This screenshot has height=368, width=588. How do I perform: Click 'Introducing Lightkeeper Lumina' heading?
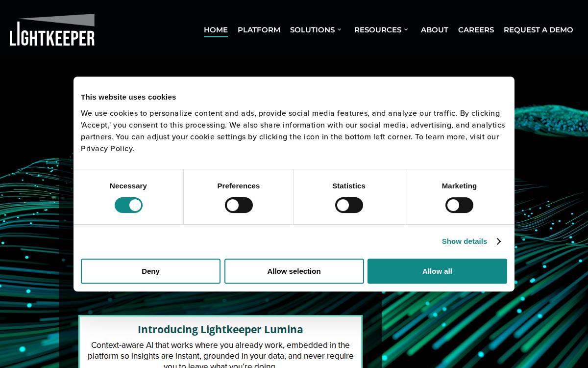coord(220,329)
